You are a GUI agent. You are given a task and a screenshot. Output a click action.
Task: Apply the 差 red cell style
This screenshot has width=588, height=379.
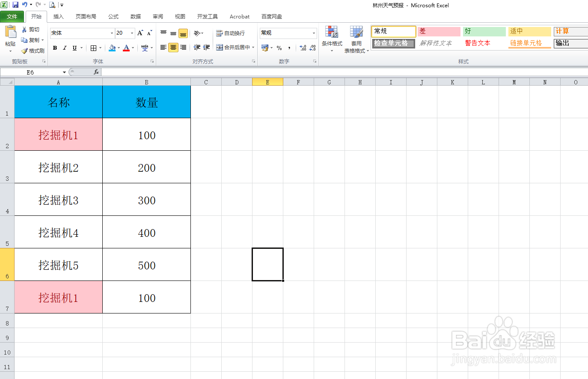[439, 31]
